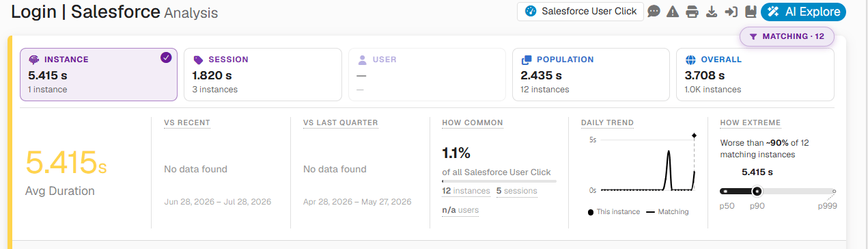Select the Instance scope card
This screenshot has width=868, height=249.
98,75
